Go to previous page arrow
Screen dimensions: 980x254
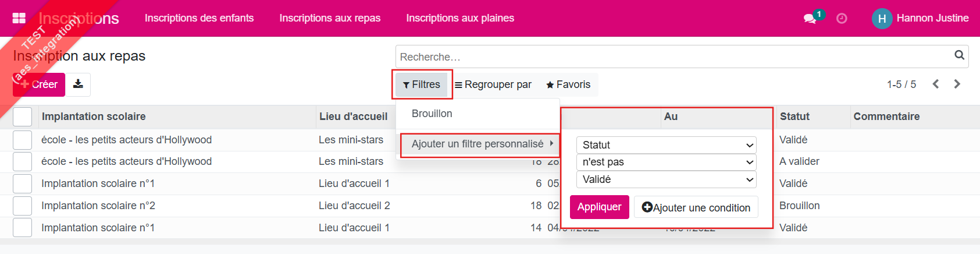click(x=936, y=84)
